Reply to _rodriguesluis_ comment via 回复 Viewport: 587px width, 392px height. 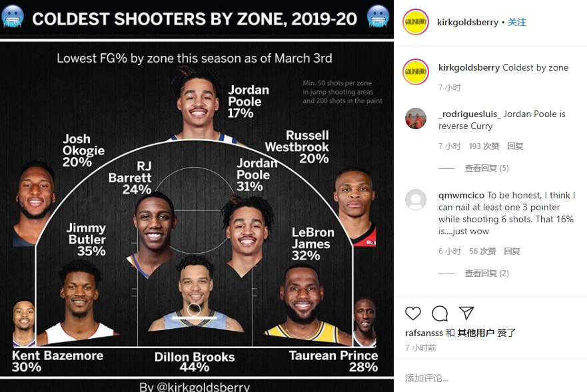pyautogui.click(x=515, y=146)
